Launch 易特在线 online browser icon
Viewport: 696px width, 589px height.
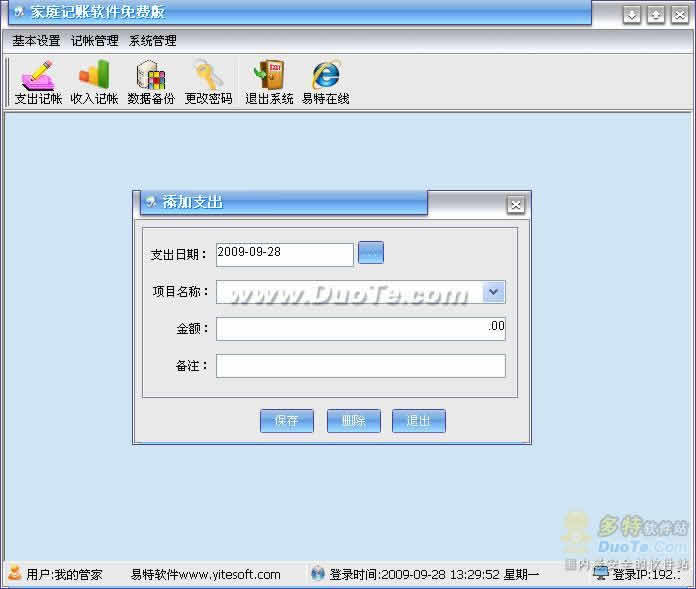click(326, 82)
